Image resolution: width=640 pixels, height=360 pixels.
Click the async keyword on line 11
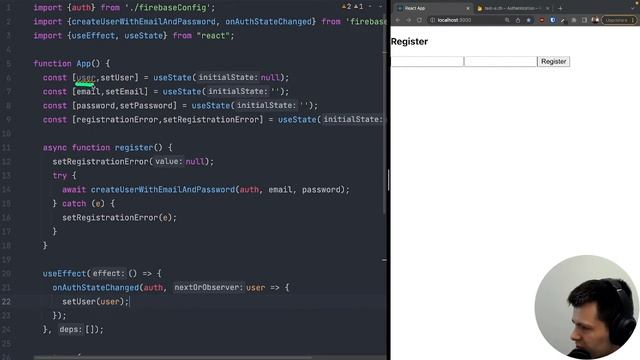(55, 148)
